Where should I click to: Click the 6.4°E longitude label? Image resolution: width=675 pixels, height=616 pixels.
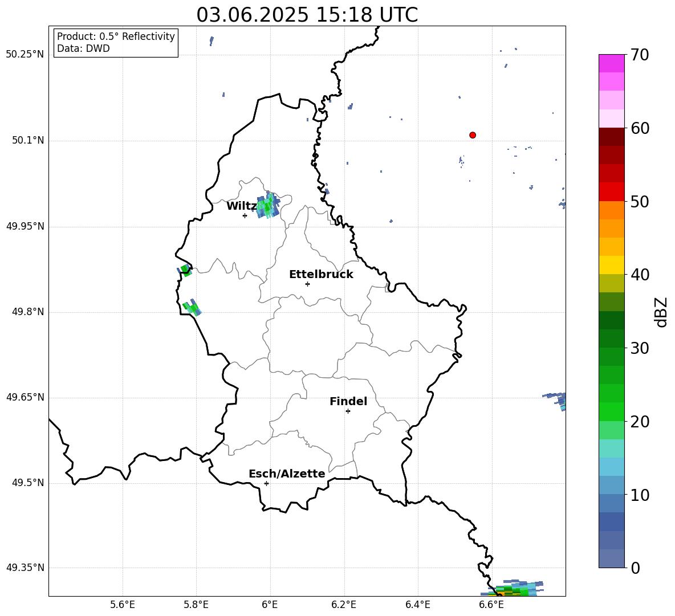tap(417, 605)
